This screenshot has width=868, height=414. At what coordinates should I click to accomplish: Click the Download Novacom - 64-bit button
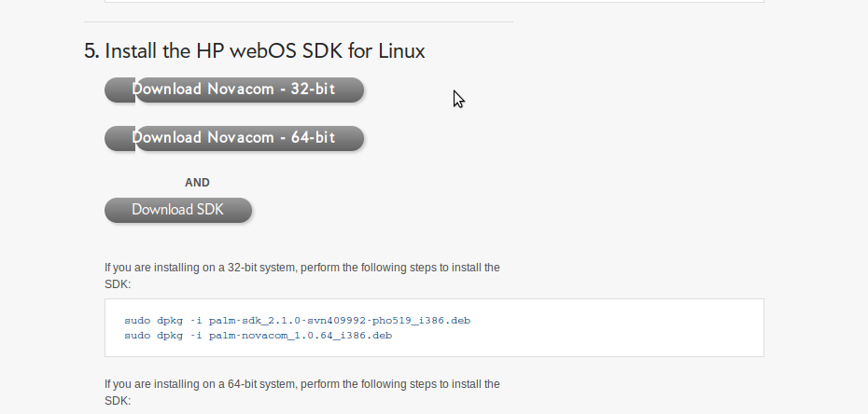[234, 138]
